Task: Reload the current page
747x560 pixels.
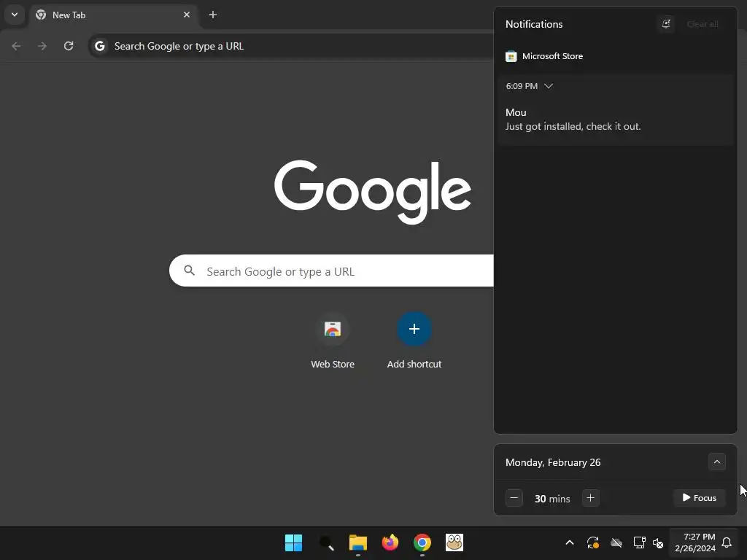Action: tap(69, 46)
